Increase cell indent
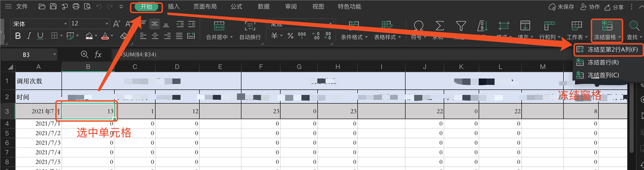 (191, 24)
